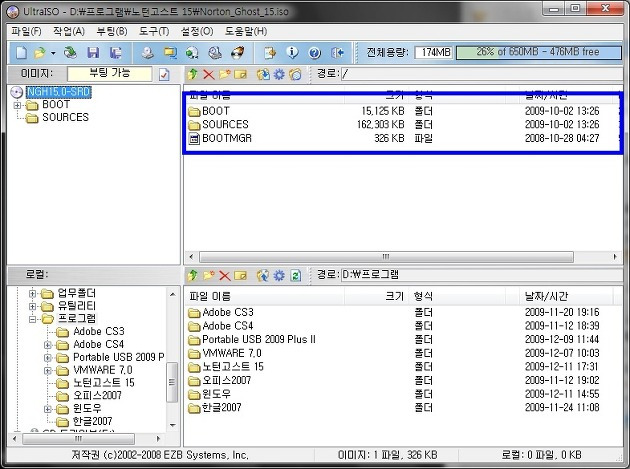This screenshot has width=630, height=469.
Task: Open the dropdown arrow next to Open icon
Action: [x=53, y=53]
